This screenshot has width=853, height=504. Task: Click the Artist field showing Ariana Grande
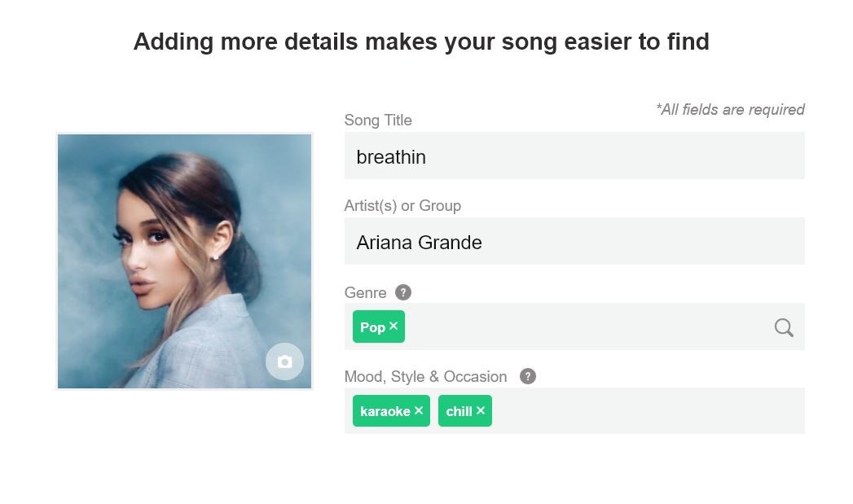click(x=574, y=242)
